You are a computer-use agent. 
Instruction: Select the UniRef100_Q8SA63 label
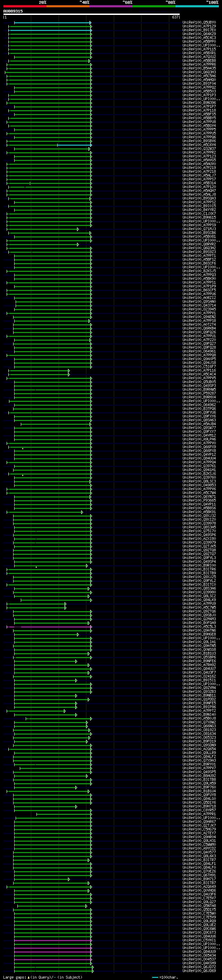pyautogui.click(x=199, y=420)
